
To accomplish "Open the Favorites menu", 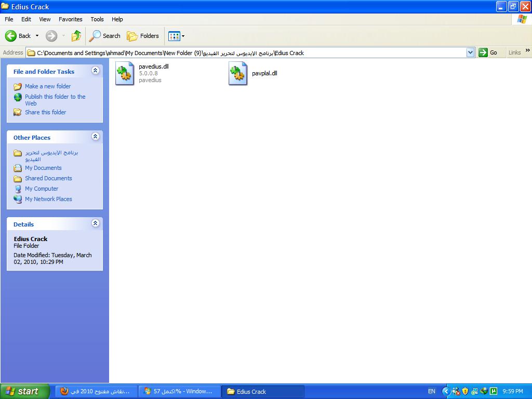I will (70, 19).
